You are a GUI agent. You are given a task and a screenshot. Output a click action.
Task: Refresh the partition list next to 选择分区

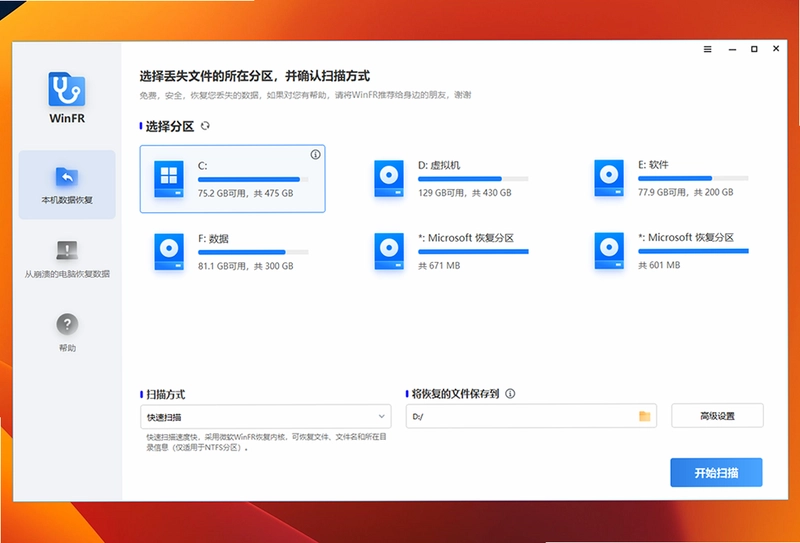coord(205,126)
